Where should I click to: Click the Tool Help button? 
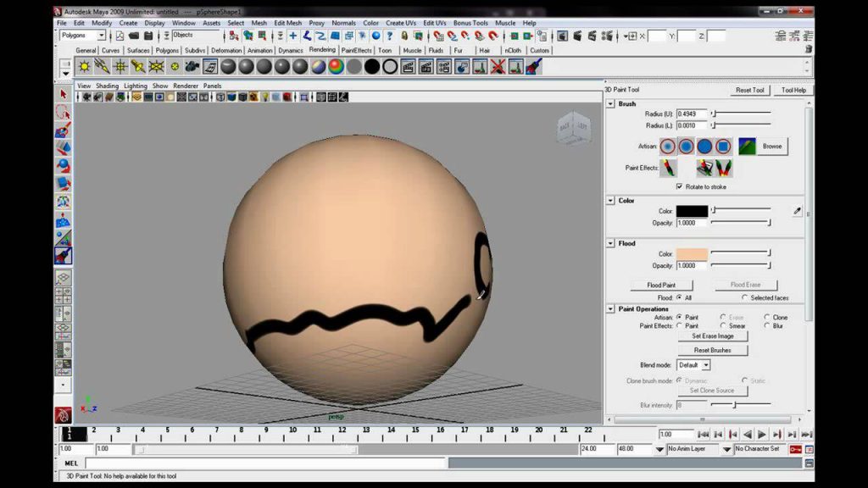[793, 90]
